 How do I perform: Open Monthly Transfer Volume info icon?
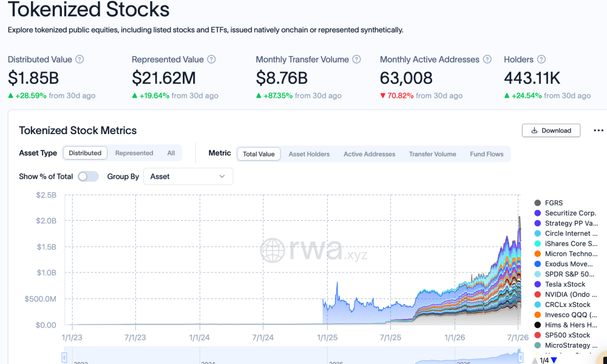click(356, 59)
